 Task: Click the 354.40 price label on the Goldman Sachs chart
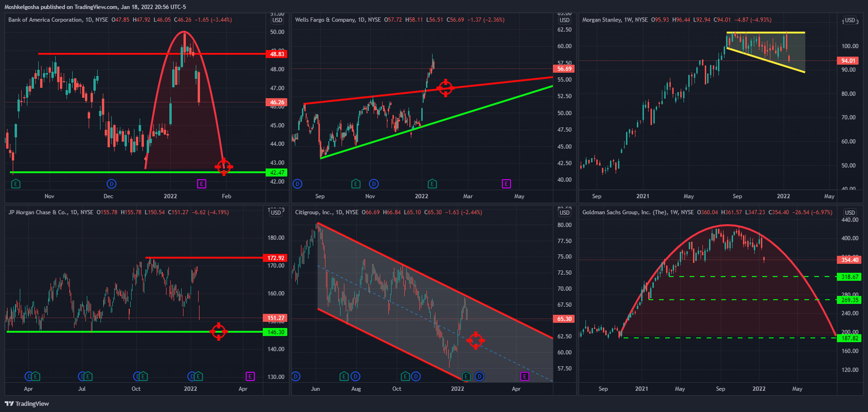849,260
